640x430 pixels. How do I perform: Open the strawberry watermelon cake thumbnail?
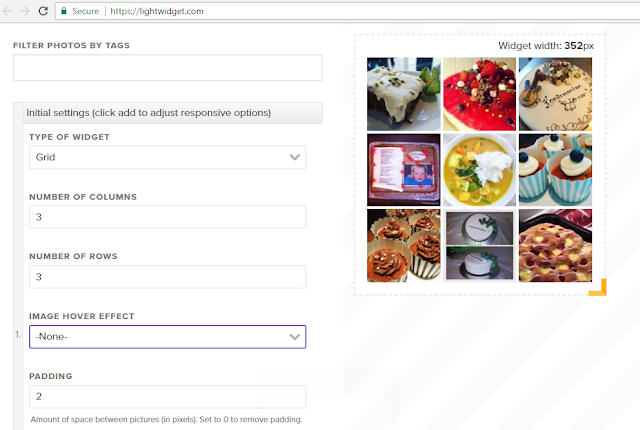point(479,94)
